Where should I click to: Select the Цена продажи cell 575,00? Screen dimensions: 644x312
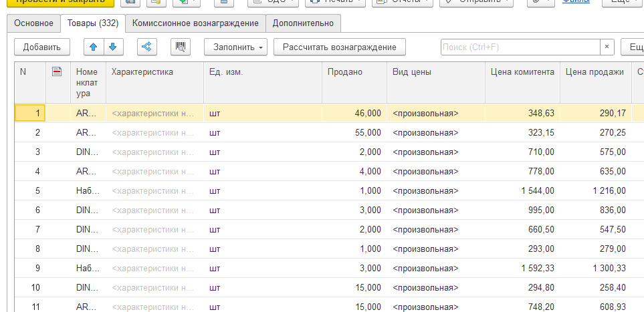coord(596,152)
